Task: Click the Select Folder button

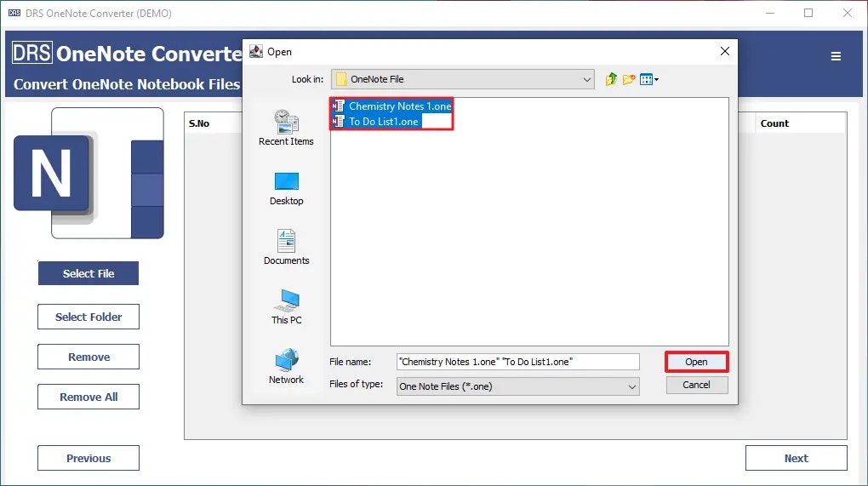Action: click(x=89, y=317)
